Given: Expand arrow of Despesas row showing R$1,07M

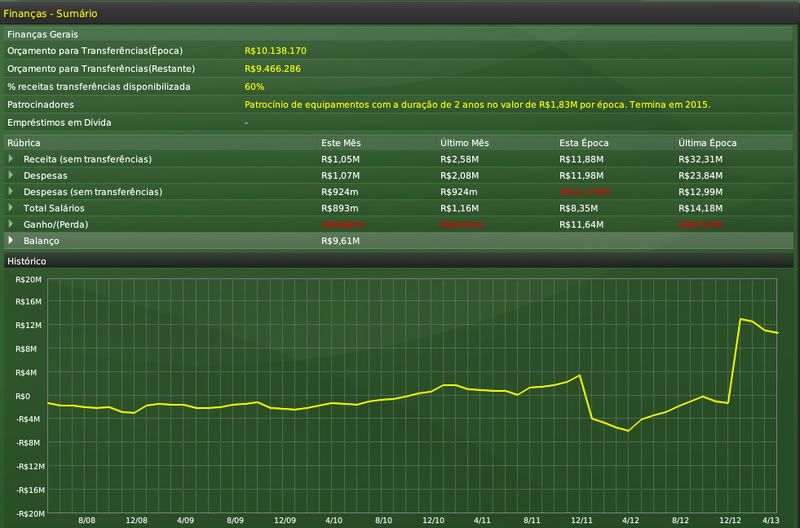Looking at the screenshot, I should 11,175.
